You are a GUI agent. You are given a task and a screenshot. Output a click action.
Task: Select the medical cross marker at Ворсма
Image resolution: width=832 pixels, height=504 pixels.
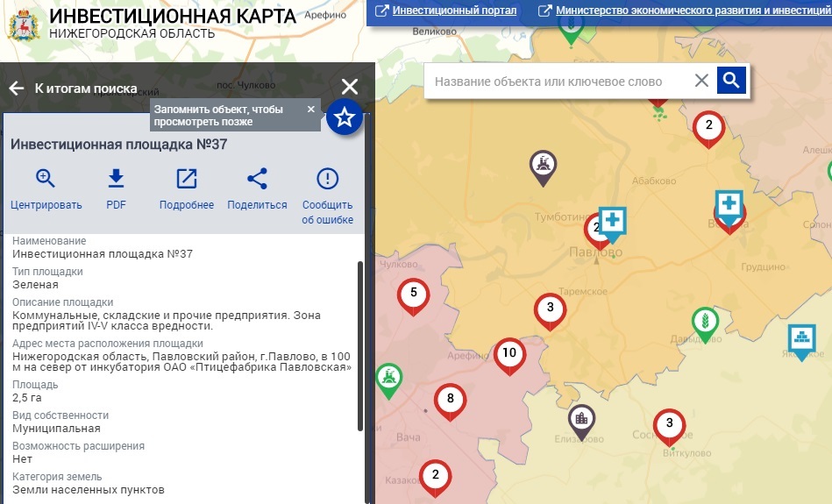pyautogui.click(x=729, y=207)
